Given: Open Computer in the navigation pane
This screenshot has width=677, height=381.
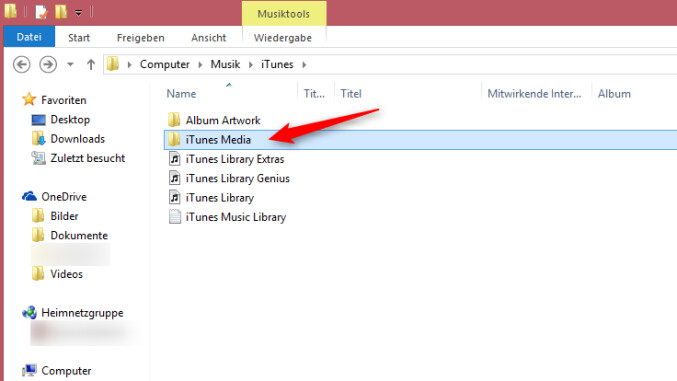Looking at the screenshot, I should click(66, 371).
